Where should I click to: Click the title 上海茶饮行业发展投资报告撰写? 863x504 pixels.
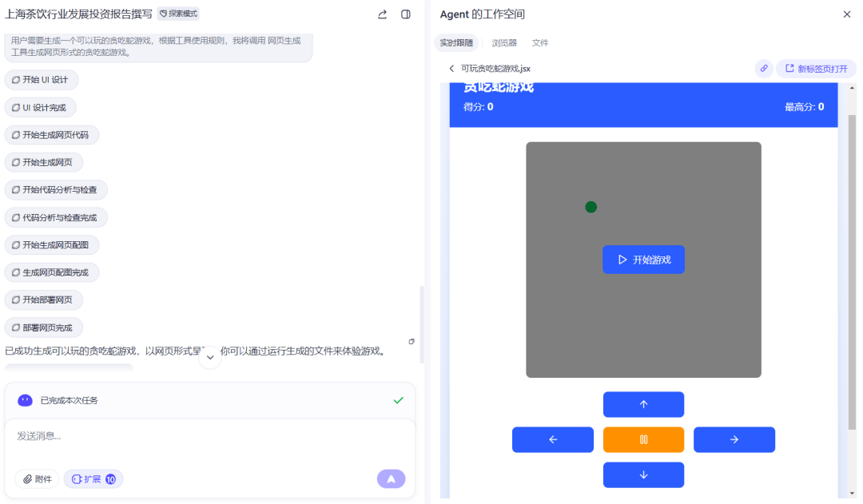[78, 14]
